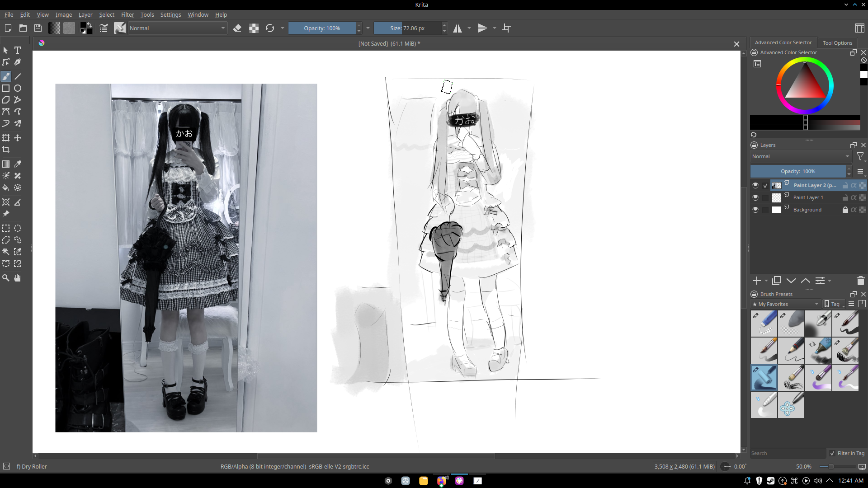Close the Not Saved document tab

click(736, 44)
